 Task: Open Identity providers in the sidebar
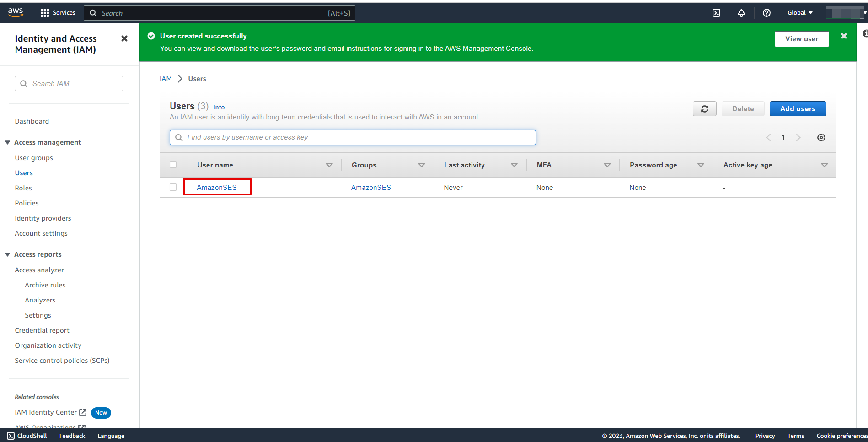tap(43, 218)
